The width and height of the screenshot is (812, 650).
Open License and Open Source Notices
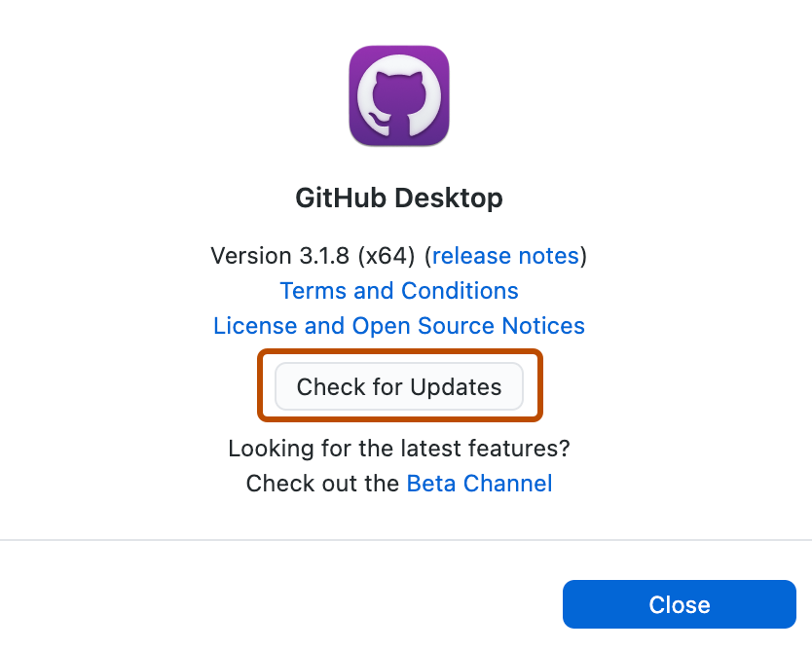click(x=399, y=325)
